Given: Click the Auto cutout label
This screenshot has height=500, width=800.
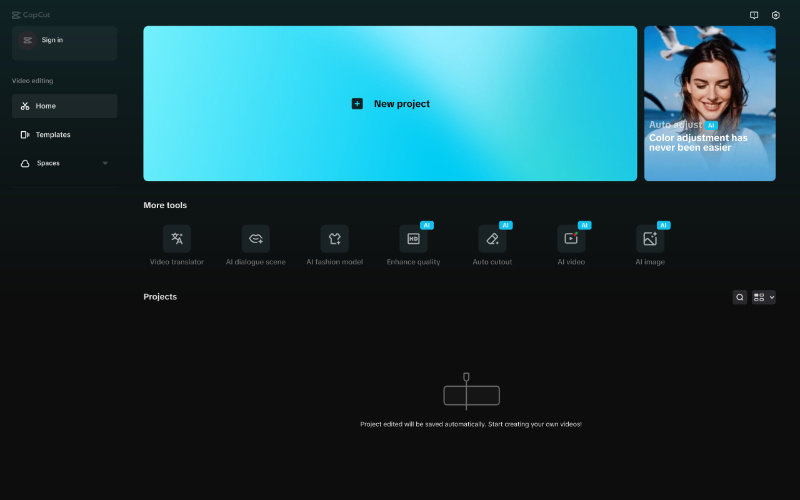Looking at the screenshot, I should (492, 262).
